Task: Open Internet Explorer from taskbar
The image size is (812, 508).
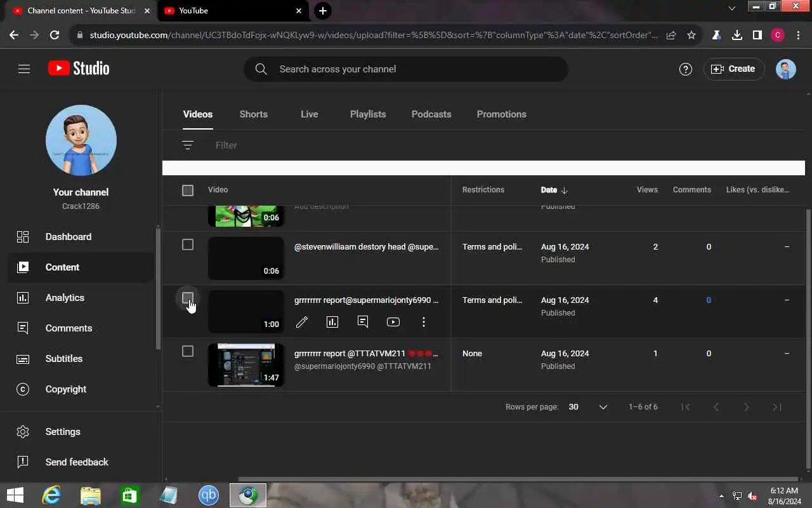Action: tap(51, 495)
